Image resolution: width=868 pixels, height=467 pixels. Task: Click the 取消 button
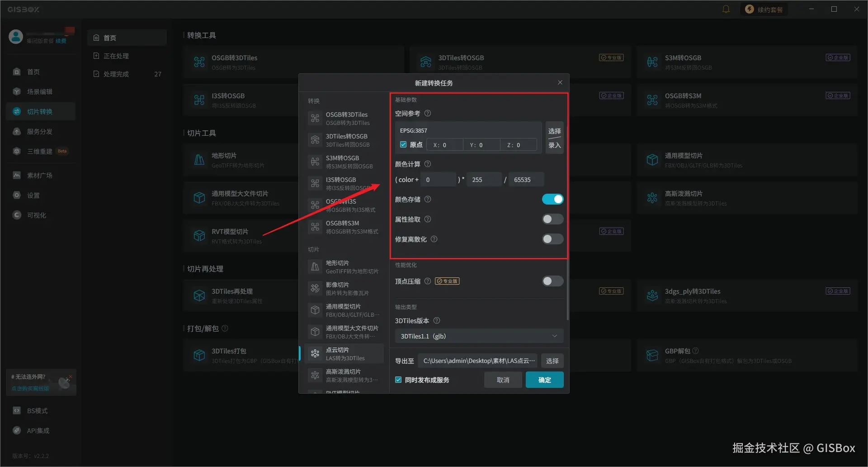pos(503,380)
